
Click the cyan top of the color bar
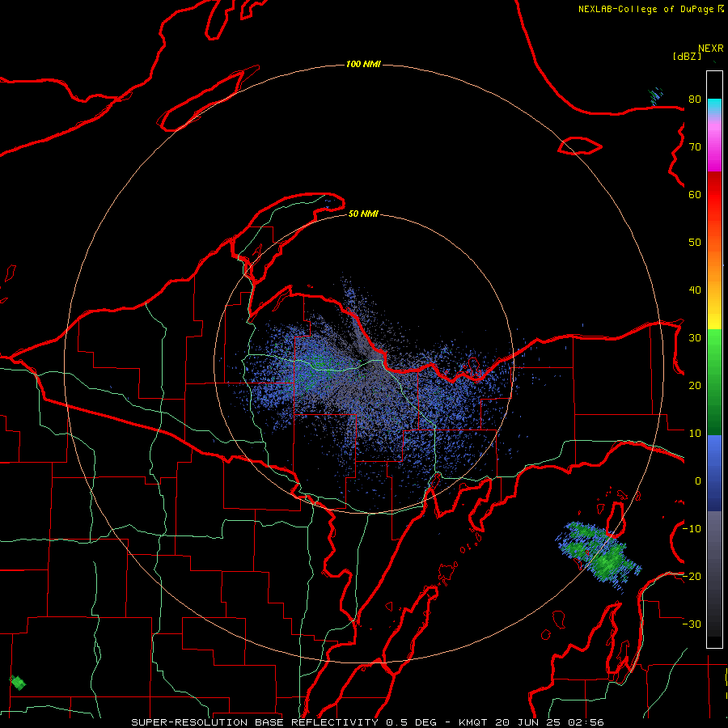click(714, 106)
